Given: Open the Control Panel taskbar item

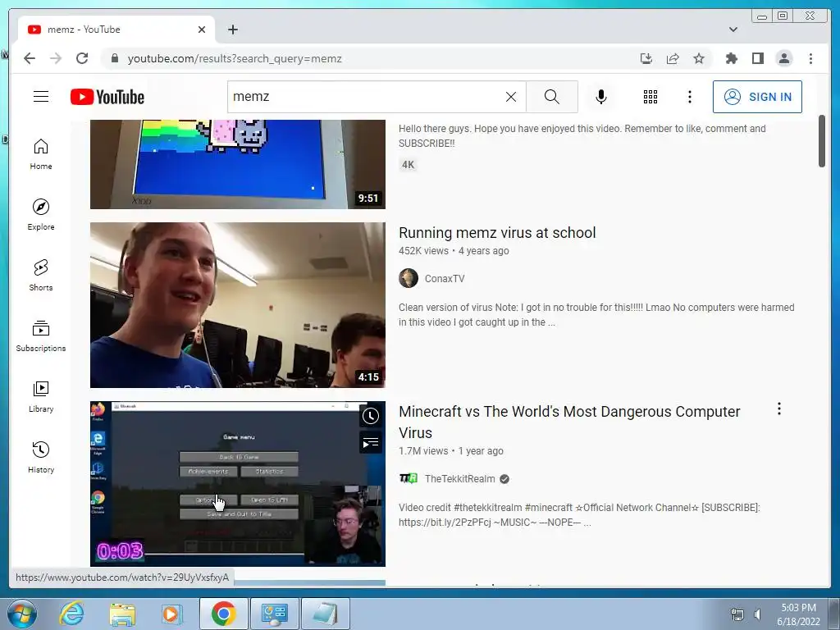Looking at the screenshot, I should (274, 614).
